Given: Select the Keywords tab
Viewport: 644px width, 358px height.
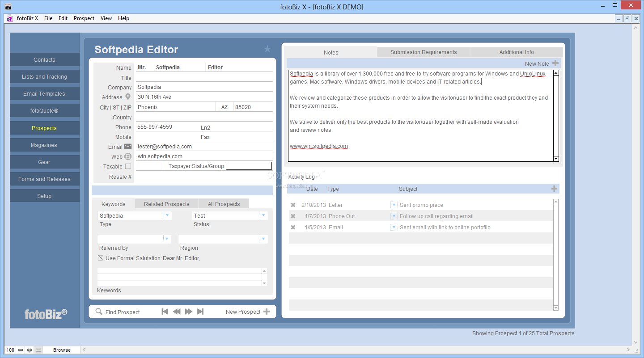Looking at the screenshot, I should 113,204.
